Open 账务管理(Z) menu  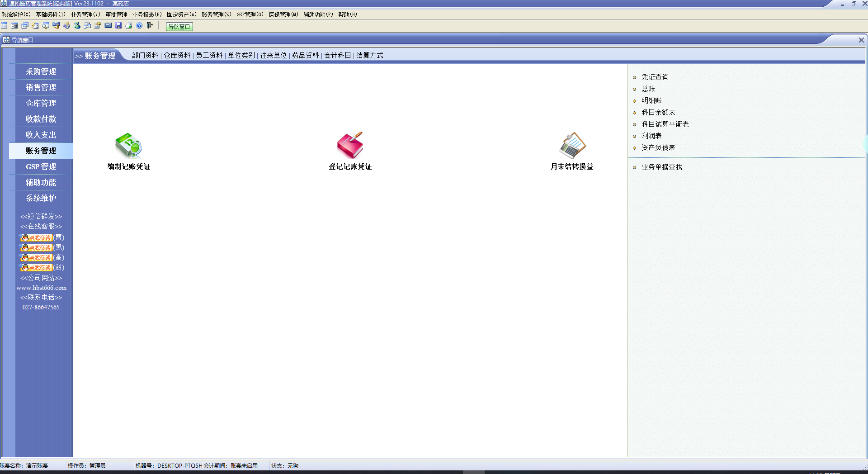pyautogui.click(x=217, y=14)
